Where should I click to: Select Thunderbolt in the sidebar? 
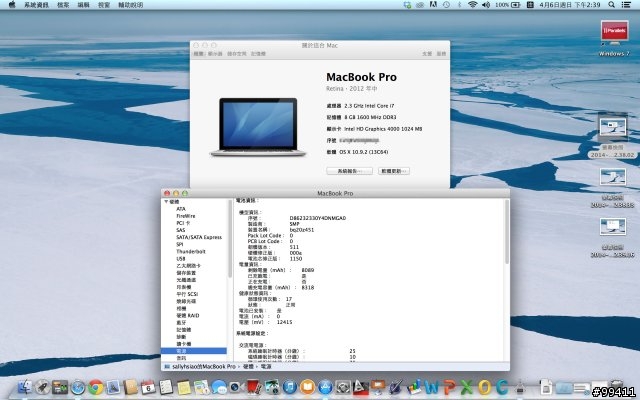(191, 251)
